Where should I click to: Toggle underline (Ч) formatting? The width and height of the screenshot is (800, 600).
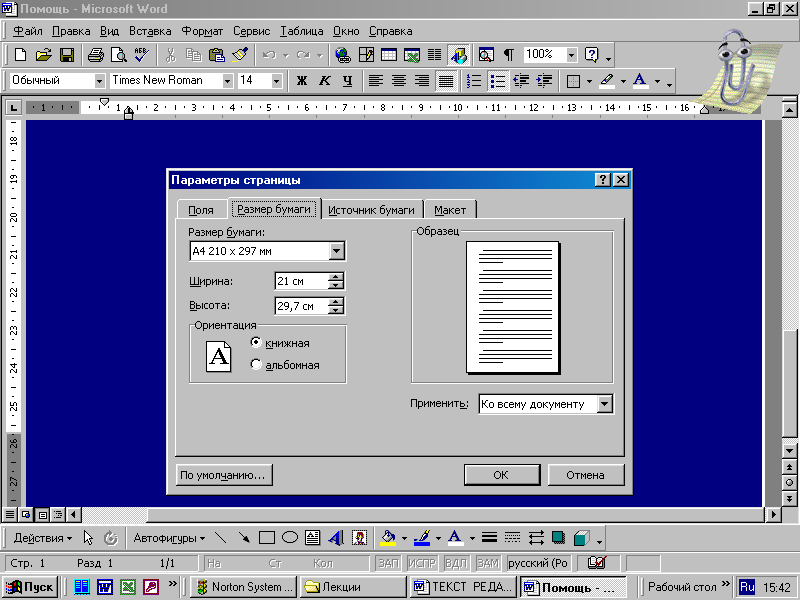click(347, 81)
